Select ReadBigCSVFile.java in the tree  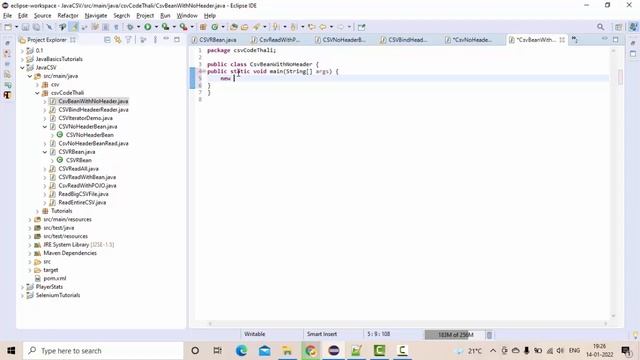pos(83,194)
